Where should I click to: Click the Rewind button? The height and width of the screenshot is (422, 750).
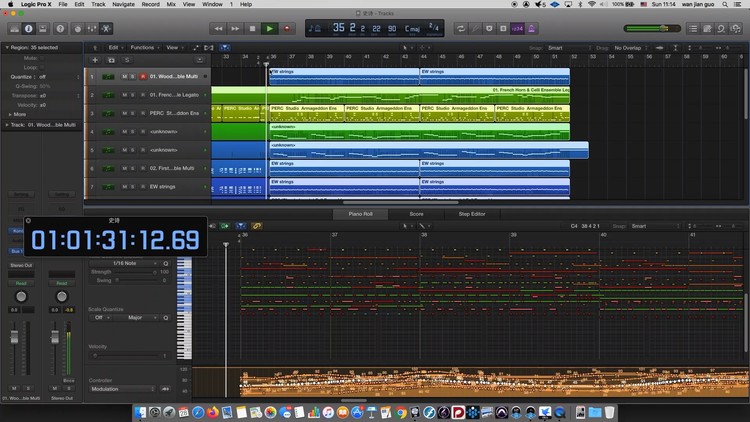point(219,28)
